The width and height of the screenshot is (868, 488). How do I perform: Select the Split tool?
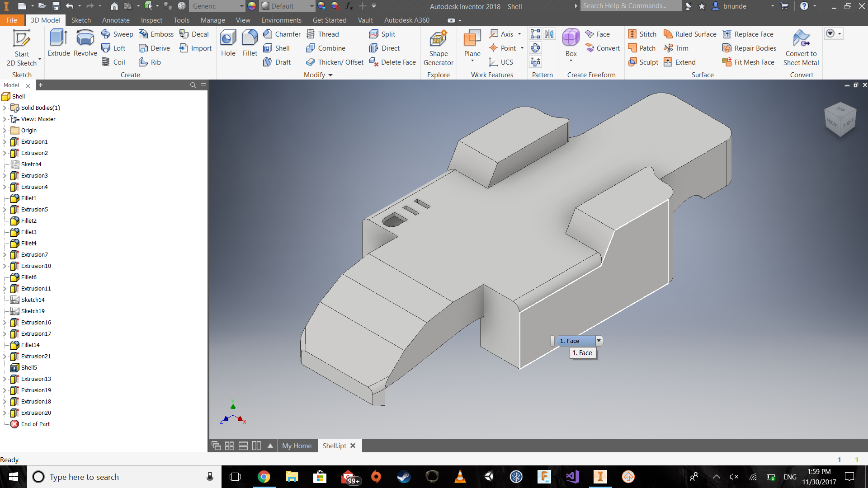(x=382, y=34)
